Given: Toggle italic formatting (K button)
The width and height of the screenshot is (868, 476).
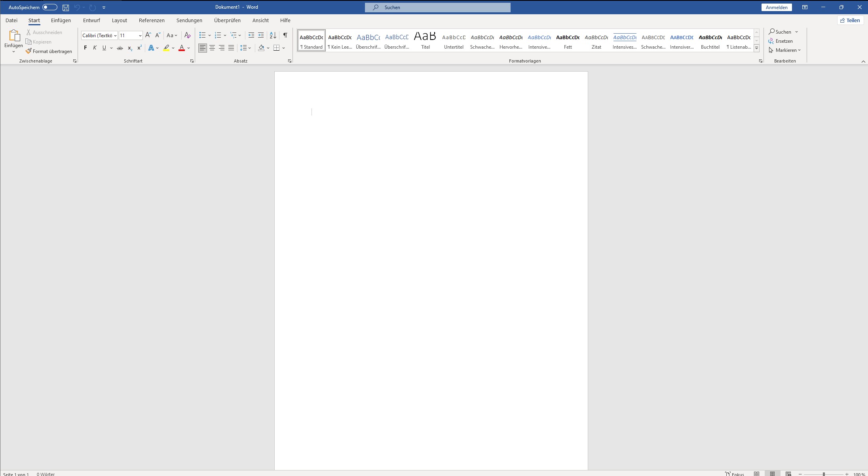Looking at the screenshot, I should pos(95,48).
